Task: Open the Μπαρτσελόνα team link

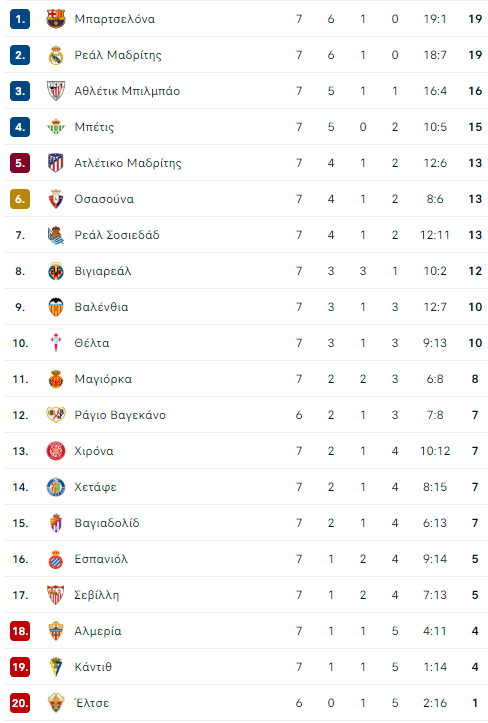Action: coord(115,19)
